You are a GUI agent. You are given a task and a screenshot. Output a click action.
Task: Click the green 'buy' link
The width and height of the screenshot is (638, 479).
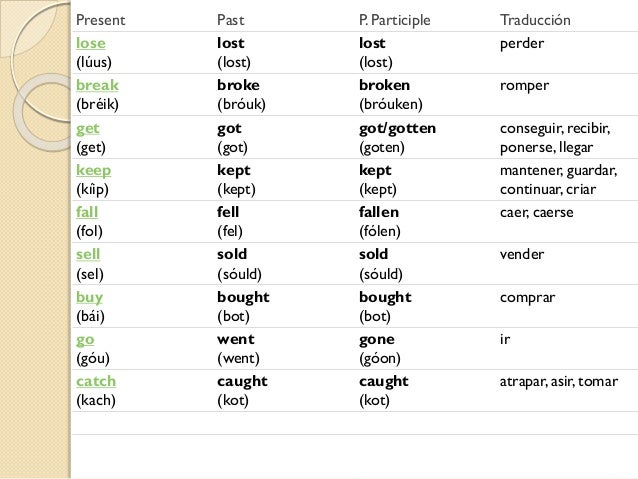coord(89,297)
